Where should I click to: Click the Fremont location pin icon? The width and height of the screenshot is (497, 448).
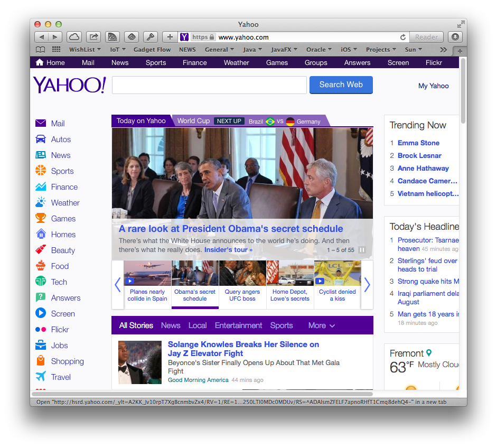[429, 352]
